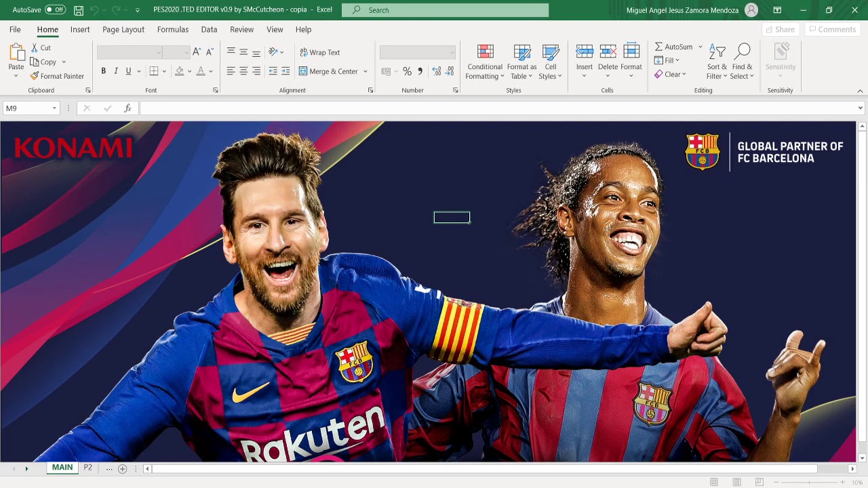Apply the Fill Color bucket

180,71
